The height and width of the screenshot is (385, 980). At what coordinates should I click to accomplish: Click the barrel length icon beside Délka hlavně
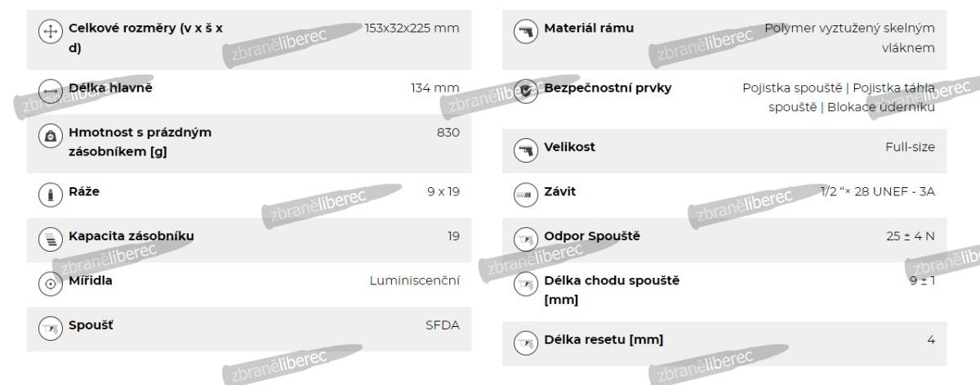pyautogui.click(x=49, y=89)
